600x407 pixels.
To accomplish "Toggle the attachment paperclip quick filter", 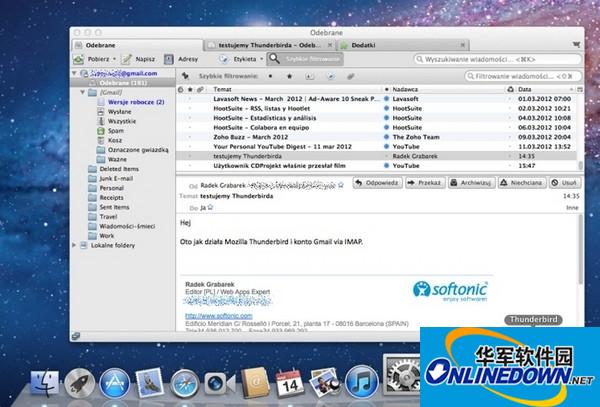I will [351, 77].
